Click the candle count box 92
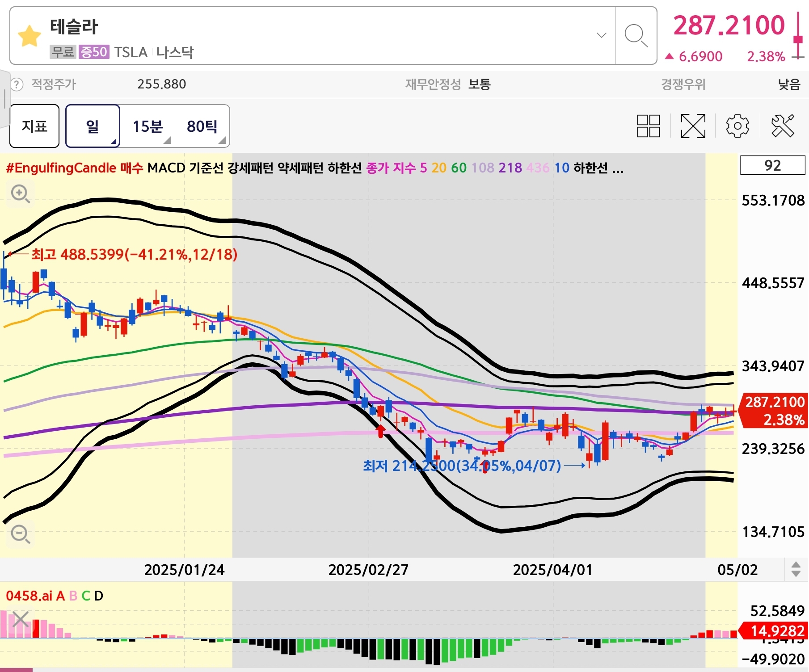 (x=772, y=165)
